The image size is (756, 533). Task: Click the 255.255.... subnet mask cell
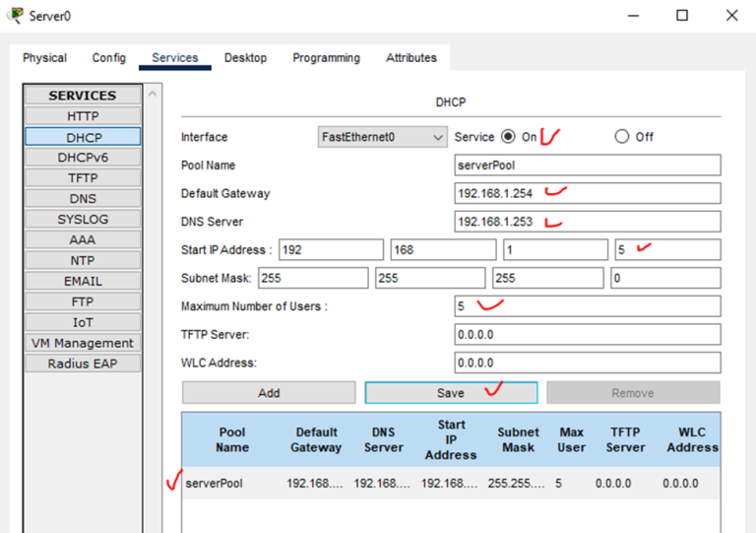coord(517,483)
